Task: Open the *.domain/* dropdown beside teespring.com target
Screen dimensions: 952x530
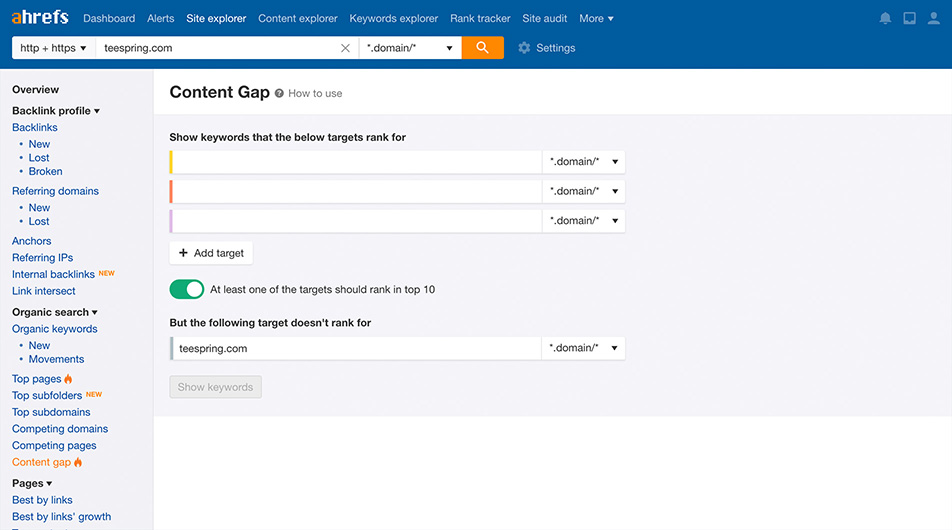Action: 584,348
